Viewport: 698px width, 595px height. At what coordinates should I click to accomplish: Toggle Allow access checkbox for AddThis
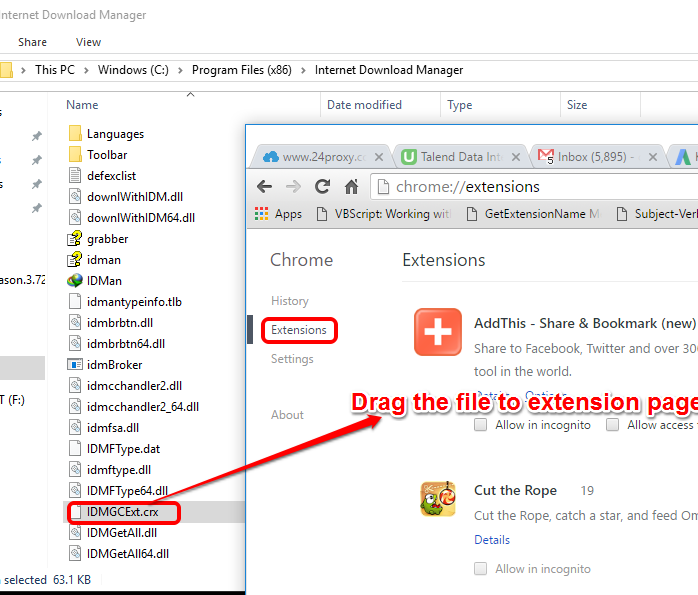613,425
